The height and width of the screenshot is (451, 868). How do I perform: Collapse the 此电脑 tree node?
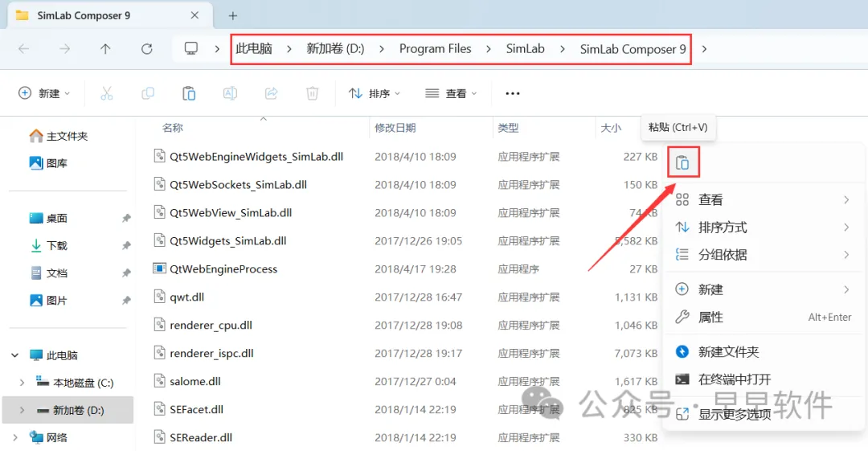point(15,355)
